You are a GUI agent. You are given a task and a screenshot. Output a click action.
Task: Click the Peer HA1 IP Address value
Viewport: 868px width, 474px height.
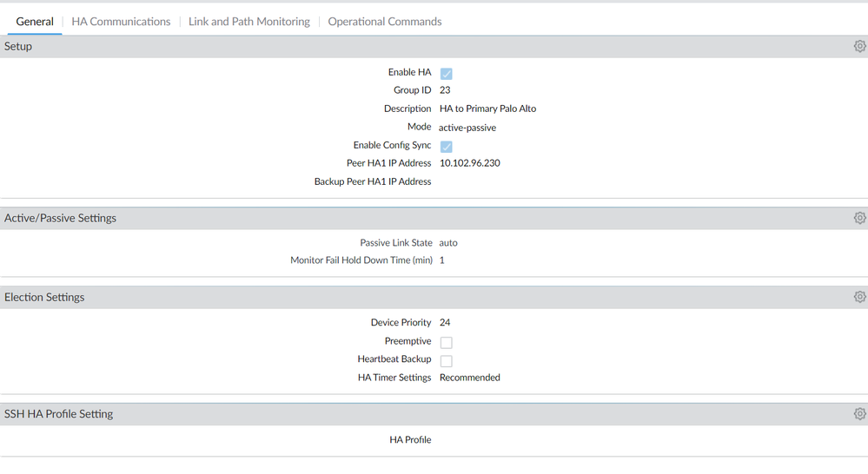469,163
